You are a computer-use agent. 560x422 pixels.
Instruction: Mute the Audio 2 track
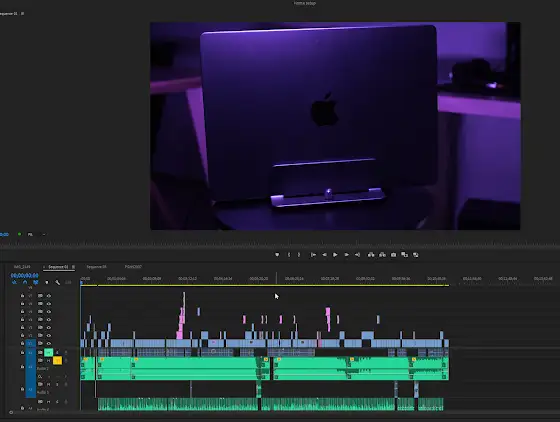pos(49,361)
